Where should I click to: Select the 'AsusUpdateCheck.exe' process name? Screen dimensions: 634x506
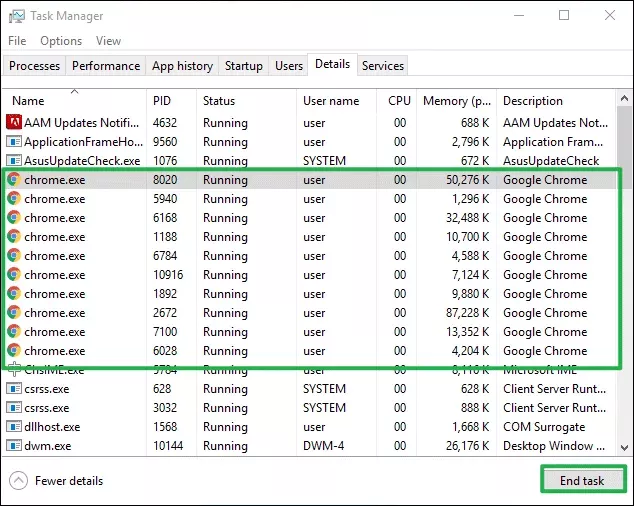click(x=82, y=161)
